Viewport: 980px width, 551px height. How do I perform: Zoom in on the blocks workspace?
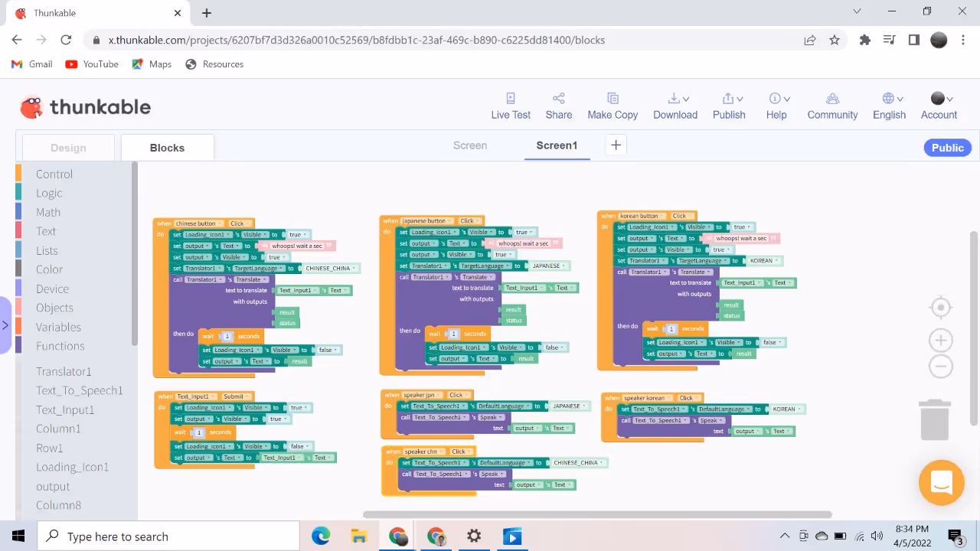click(940, 341)
